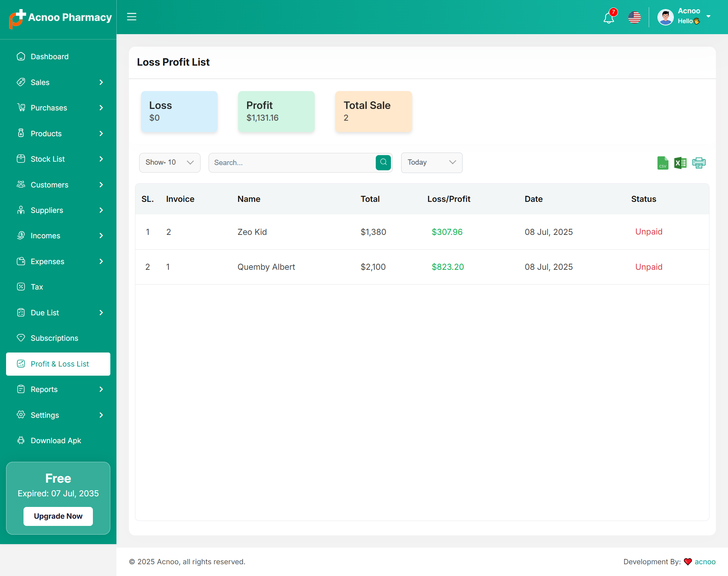Expand the Acnoo user profile menu

[708, 16]
